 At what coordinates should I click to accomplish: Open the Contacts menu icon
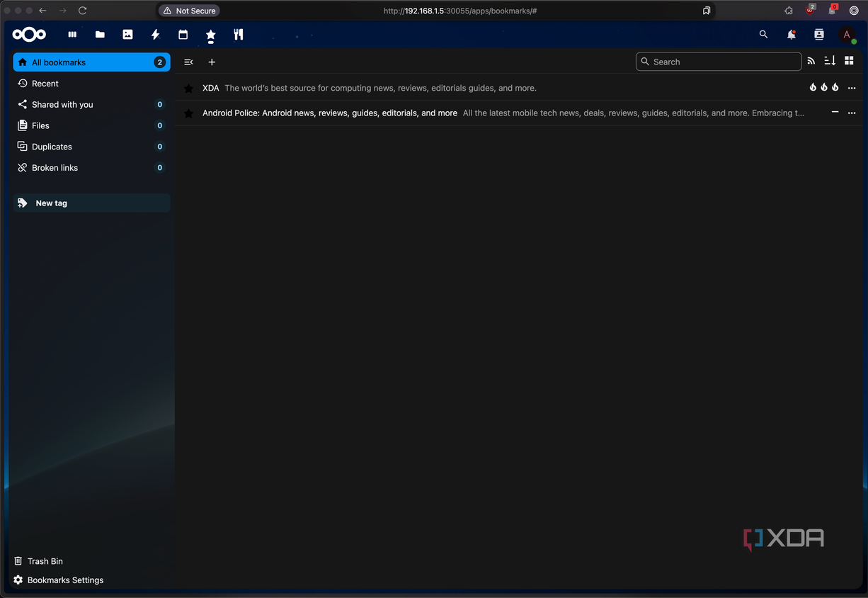[x=819, y=34]
